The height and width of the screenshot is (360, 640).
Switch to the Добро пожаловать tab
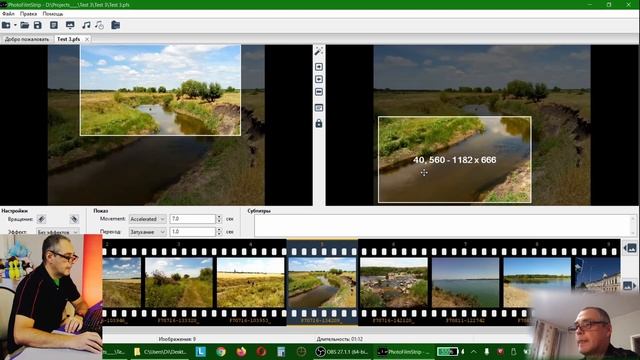click(x=27, y=39)
